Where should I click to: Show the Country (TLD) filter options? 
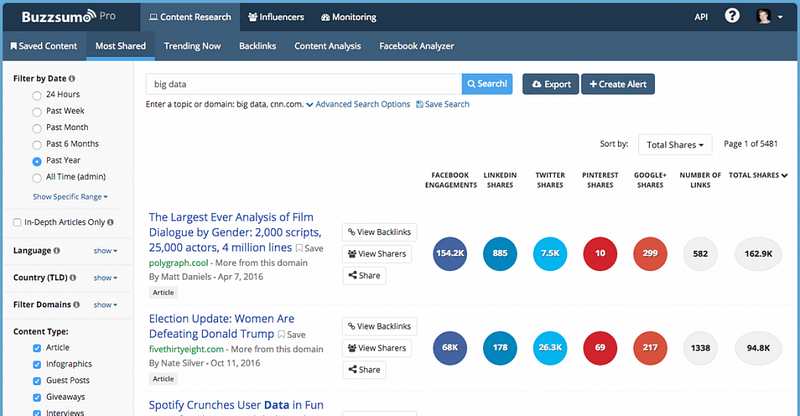(x=105, y=278)
